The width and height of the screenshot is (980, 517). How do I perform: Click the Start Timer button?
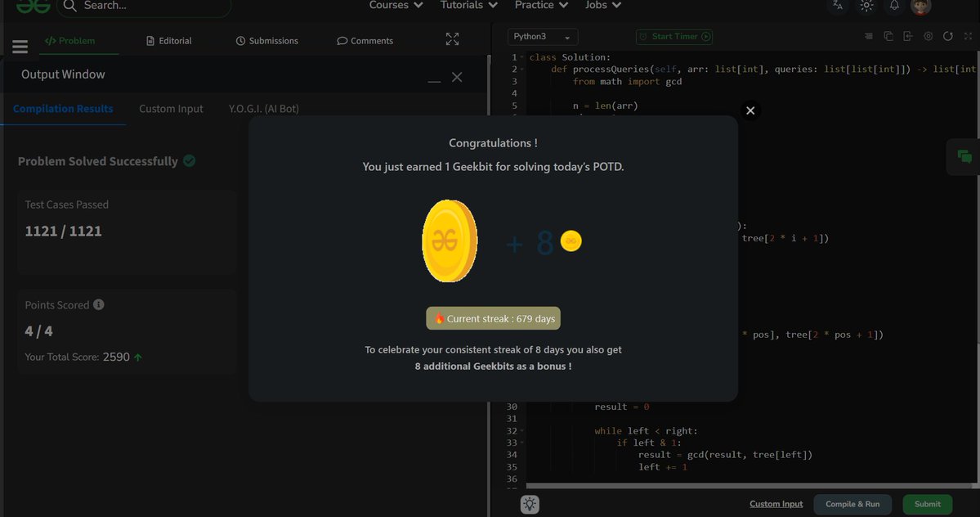(674, 36)
